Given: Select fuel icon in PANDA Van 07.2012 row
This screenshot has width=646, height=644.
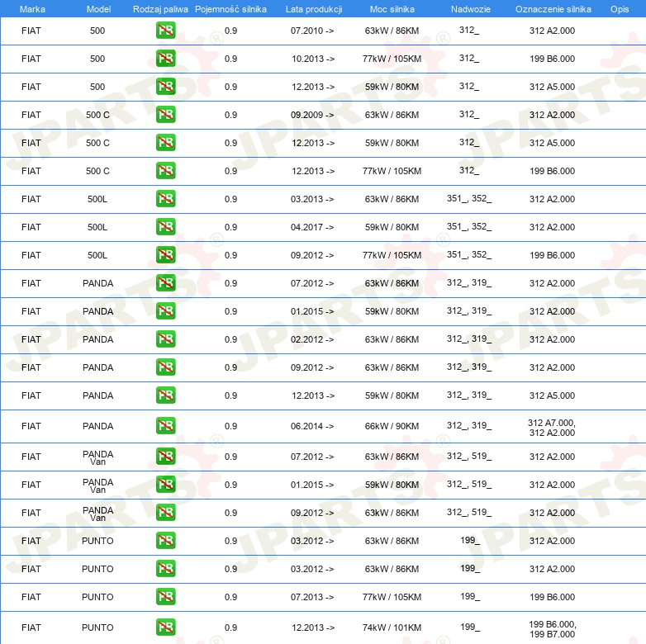Looking at the screenshot, I should [165, 457].
